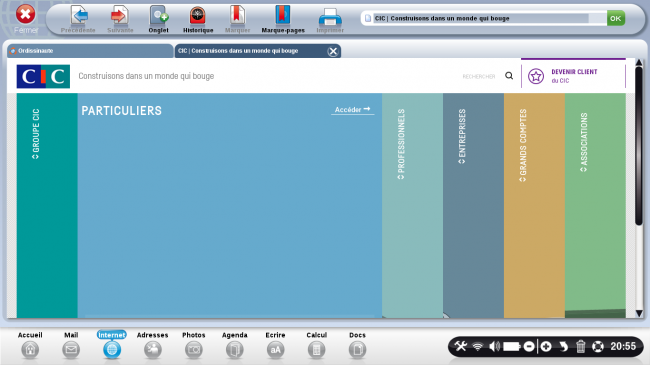
Task: Click the trash bin icon
Action: tap(580, 346)
